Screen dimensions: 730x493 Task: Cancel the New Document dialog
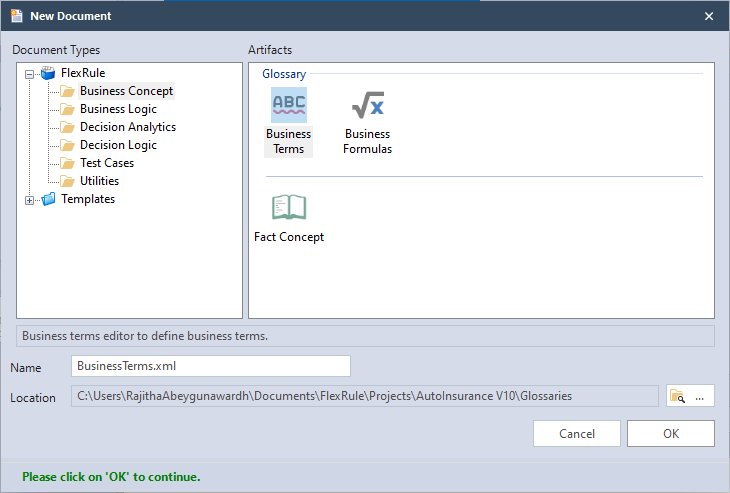577,433
